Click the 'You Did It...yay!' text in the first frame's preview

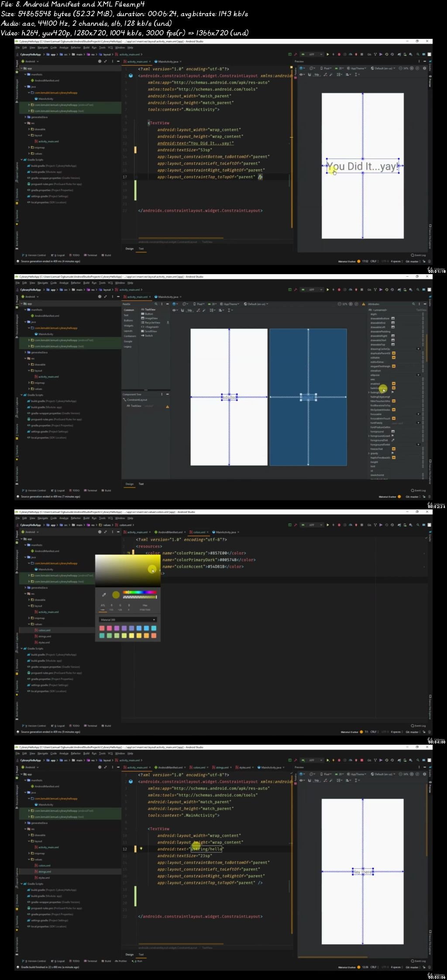pyautogui.click(x=362, y=166)
